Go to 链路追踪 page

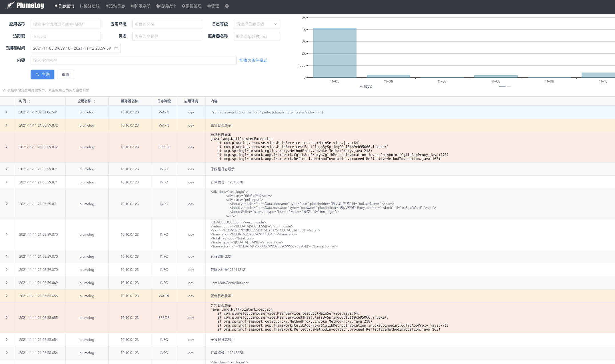tap(90, 6)
